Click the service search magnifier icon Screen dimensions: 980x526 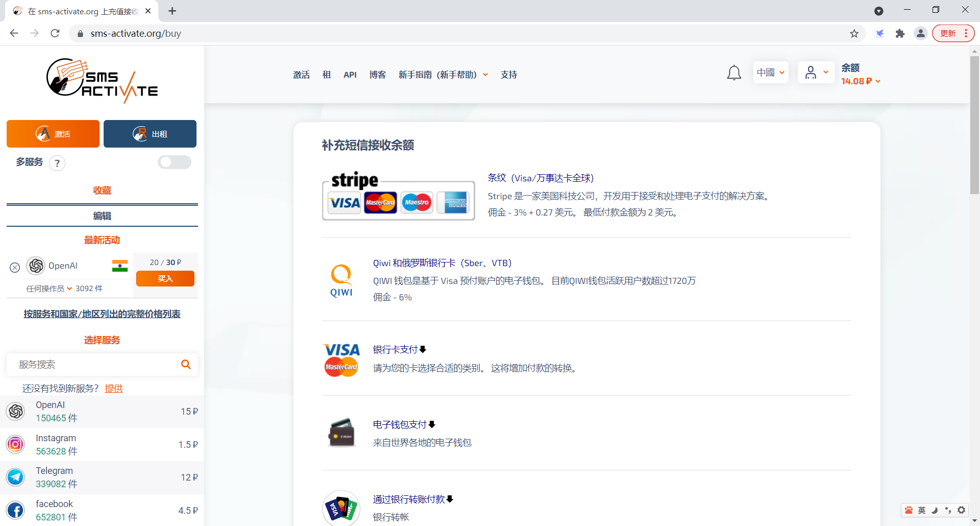(x=186, y=364)
